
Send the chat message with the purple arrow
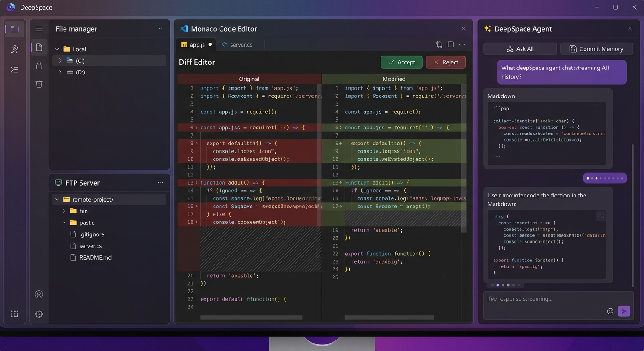coord(624,311)
